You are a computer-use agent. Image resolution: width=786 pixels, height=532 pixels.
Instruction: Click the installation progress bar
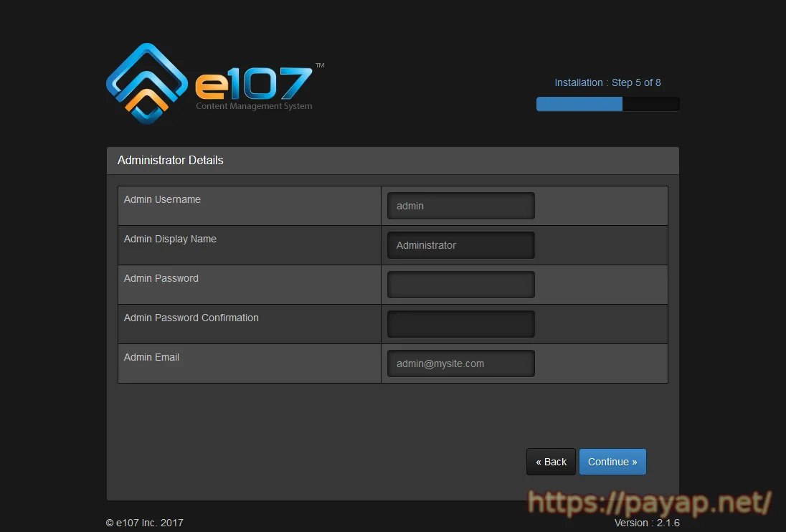(607, 105)
